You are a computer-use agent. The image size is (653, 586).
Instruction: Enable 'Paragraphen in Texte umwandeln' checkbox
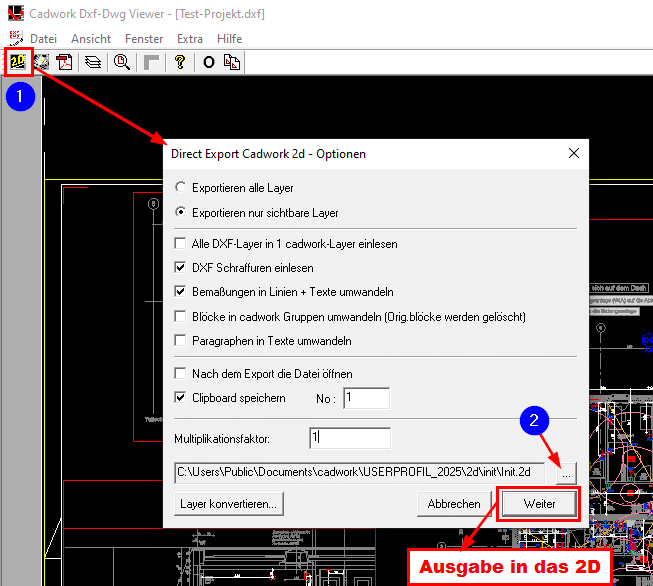pyautogui.click(x=180, y=341)
